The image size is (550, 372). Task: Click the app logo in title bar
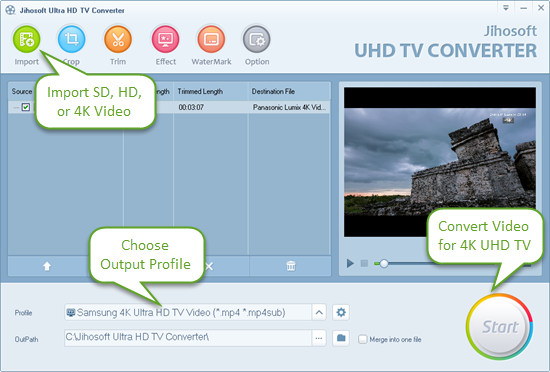(x=11, y=10)
